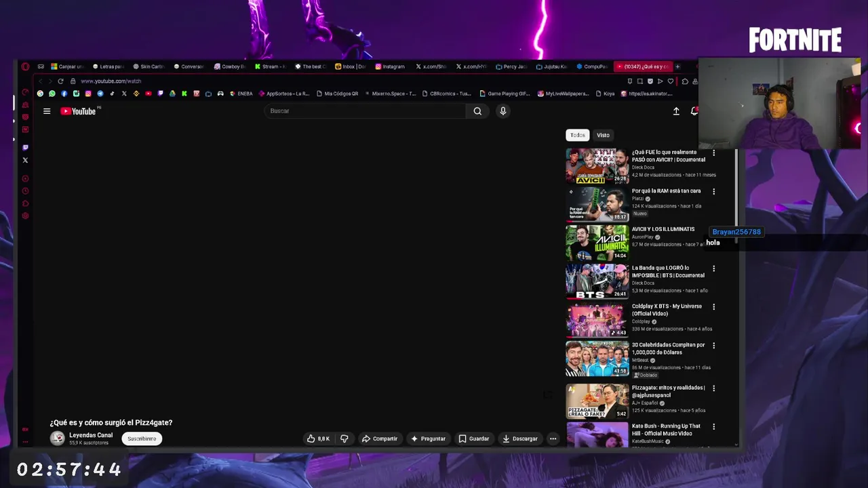Image resolution: width=868 pixels, height=488 pixels.
Task: Open the Instagram bookmark icon
Action: [88, 94]
